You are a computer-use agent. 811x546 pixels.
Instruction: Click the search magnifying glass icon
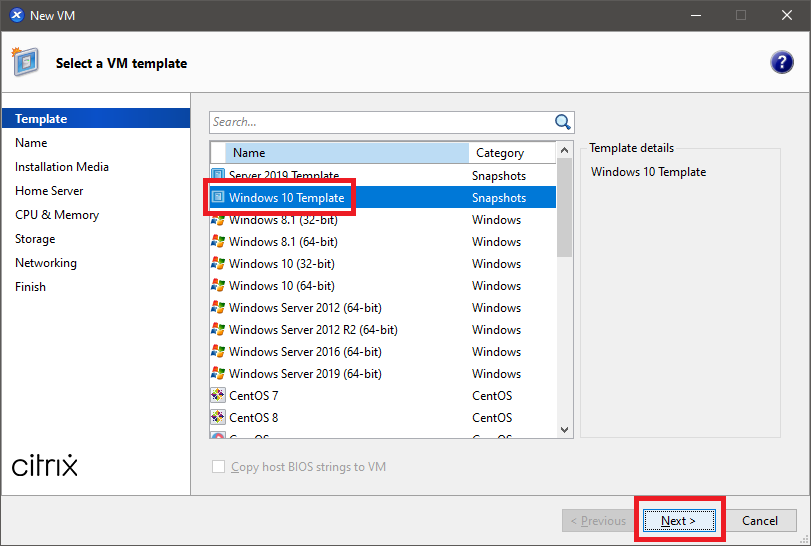pyautogui.click(x=563, y=122)
